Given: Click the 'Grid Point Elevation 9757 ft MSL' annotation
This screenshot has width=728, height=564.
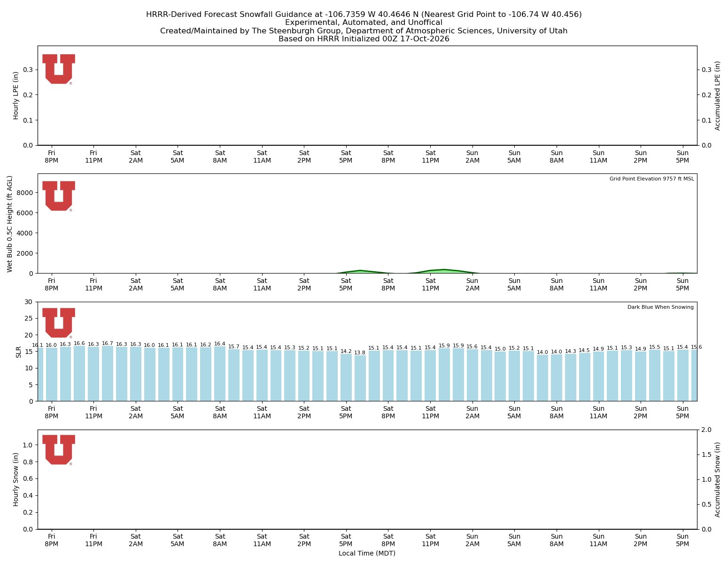Looking at the screenshot, I should click(x=651, y=179).
